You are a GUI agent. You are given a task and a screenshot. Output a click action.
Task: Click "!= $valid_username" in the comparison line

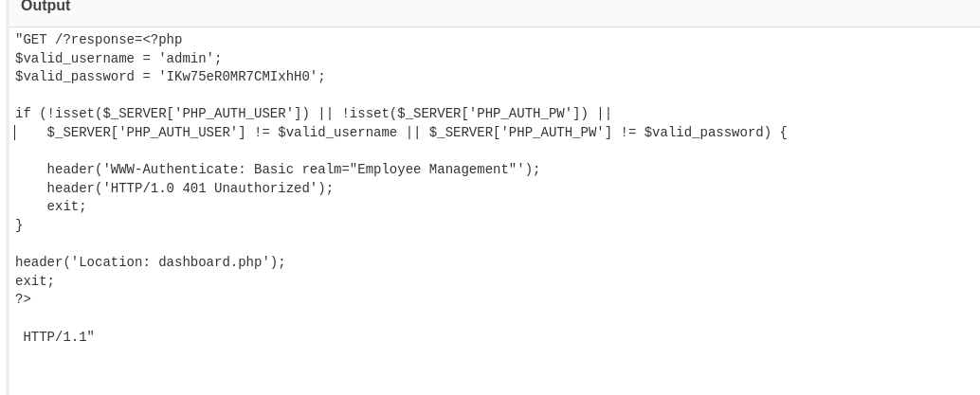pos(325,133)
